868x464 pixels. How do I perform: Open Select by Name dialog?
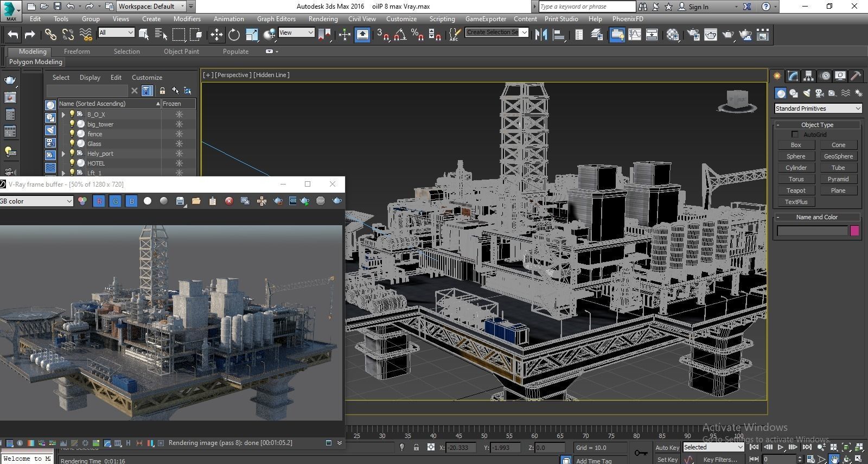(161, 35)
